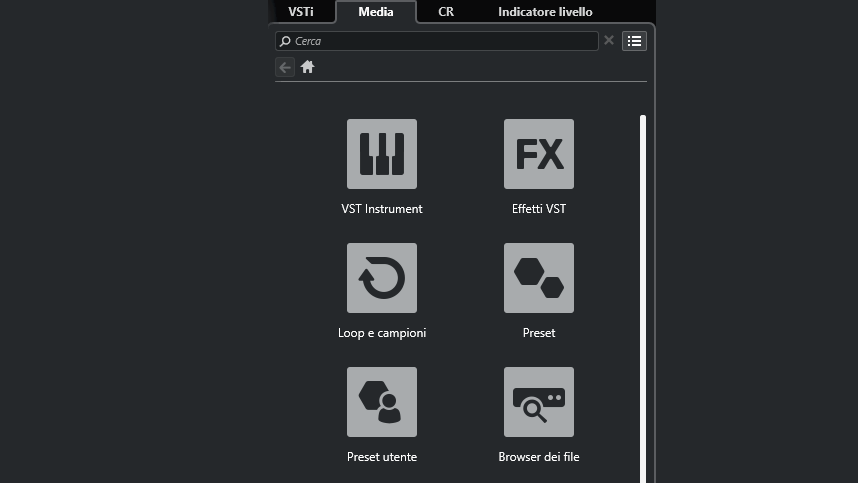Open the Preset hexagons icon
This screenshot has height=483, width=858.
pos(538,278)
